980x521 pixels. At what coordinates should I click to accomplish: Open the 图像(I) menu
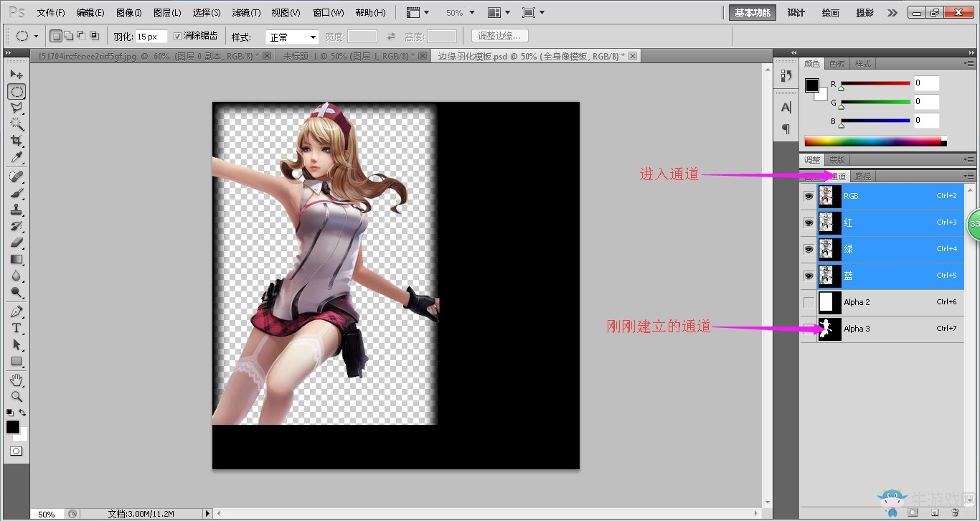pos(129,13)
